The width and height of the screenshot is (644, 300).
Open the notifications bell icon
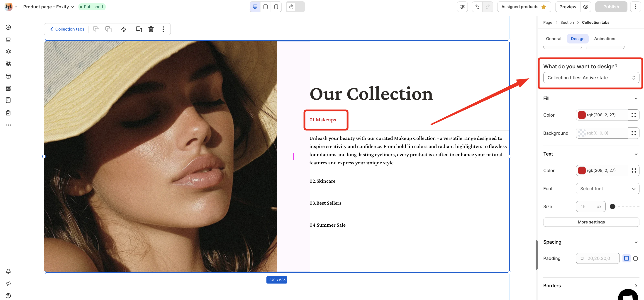[x=8, y=271]
